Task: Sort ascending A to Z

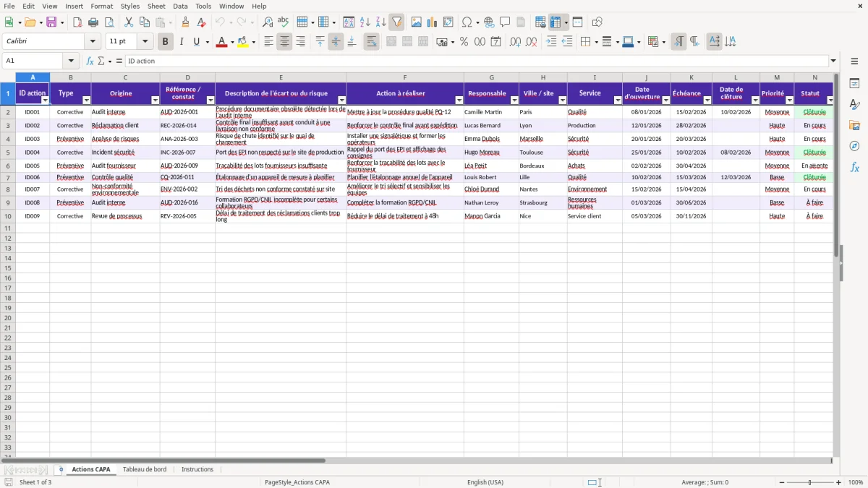Action: pos(365,22)
